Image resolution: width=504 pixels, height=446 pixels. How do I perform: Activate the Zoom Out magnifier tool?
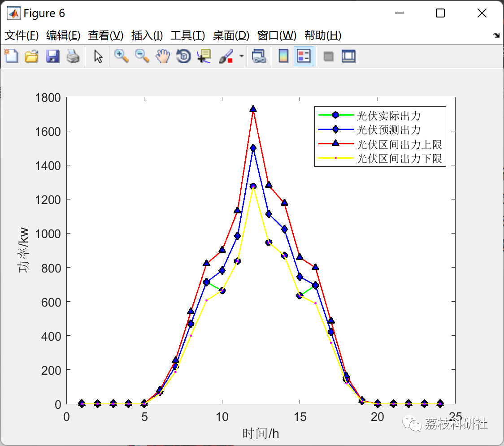pos(142,56)
